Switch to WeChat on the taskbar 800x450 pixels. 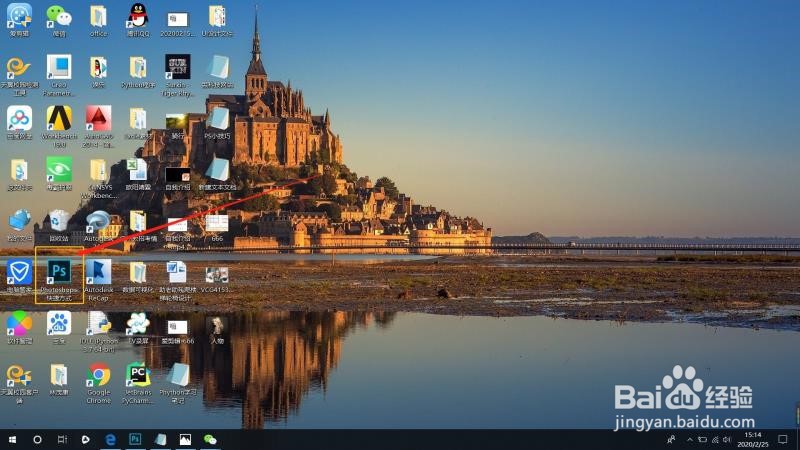pos(210,439)
